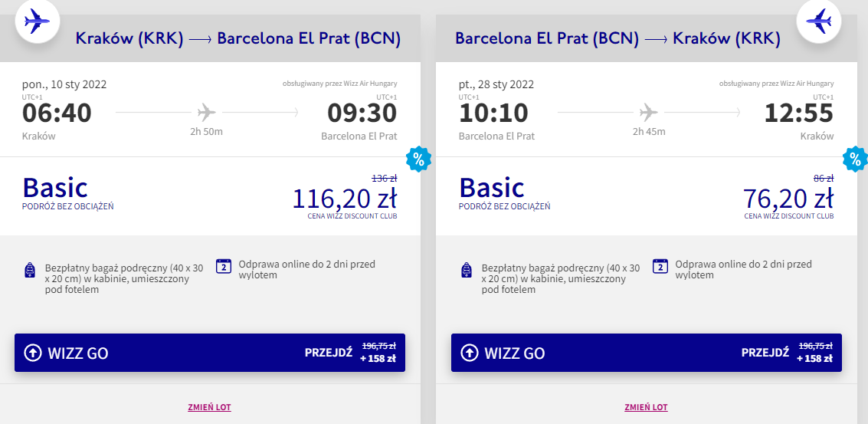Click the outbound flight airplane badge icon
The height and width of the screenshot is (424, 868).
point(36,21)
